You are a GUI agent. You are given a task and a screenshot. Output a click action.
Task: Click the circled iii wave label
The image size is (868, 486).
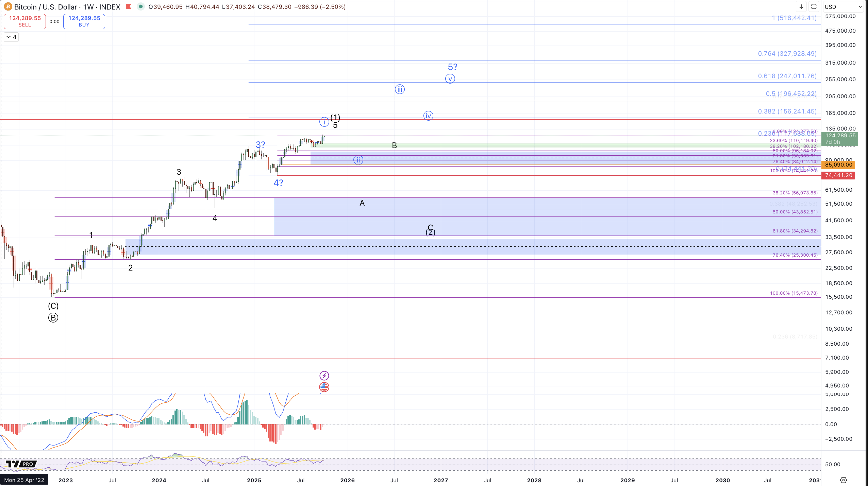click(x=400, y=89)
